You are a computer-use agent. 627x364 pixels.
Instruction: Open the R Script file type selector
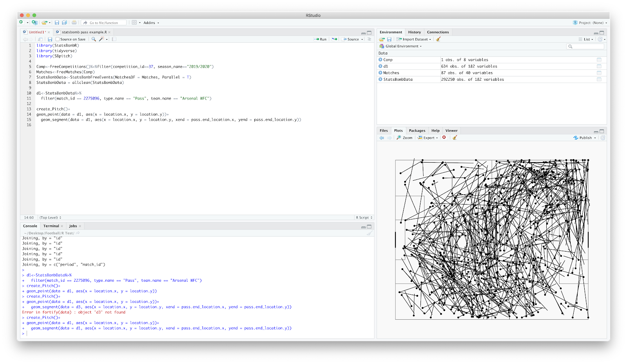(x=364, y=217)
